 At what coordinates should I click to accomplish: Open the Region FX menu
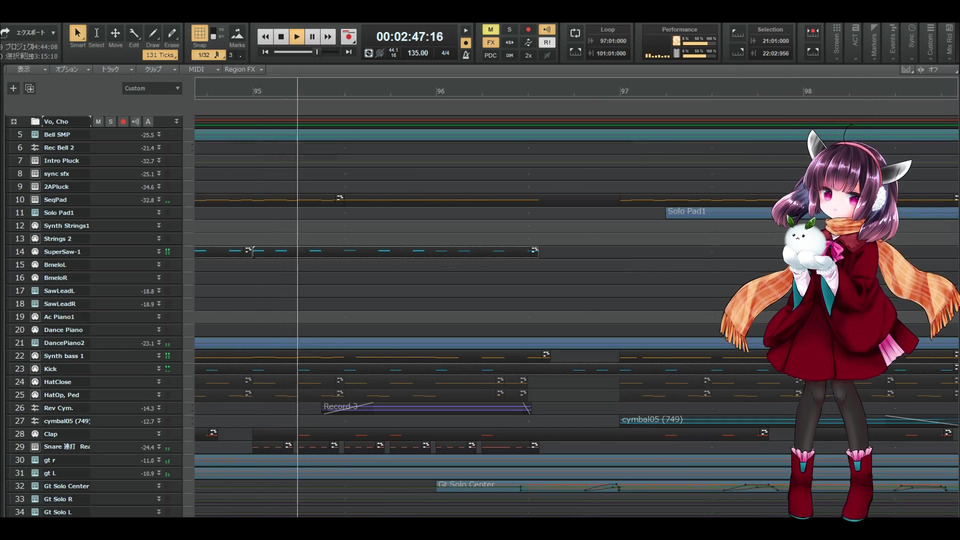(x=243, y=69)
